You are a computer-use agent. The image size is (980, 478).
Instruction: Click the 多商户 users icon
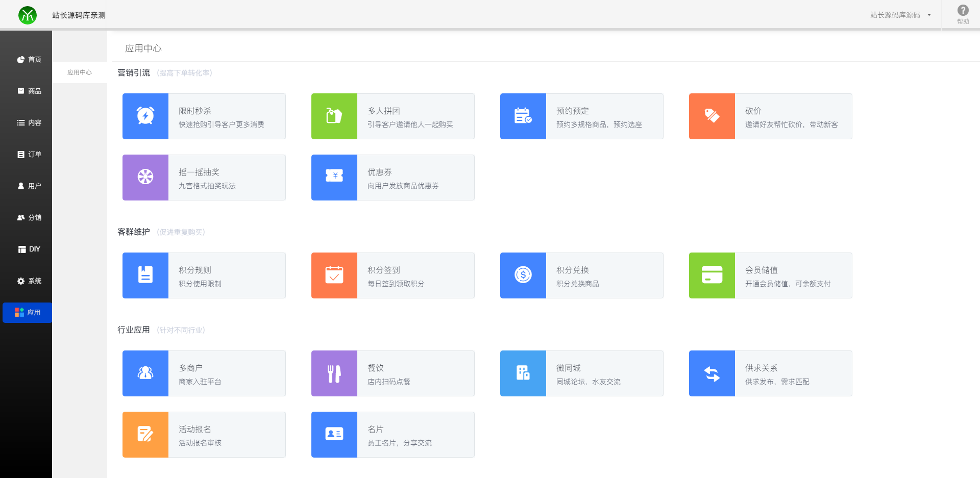pyautogui.click(x=145, y=373)
